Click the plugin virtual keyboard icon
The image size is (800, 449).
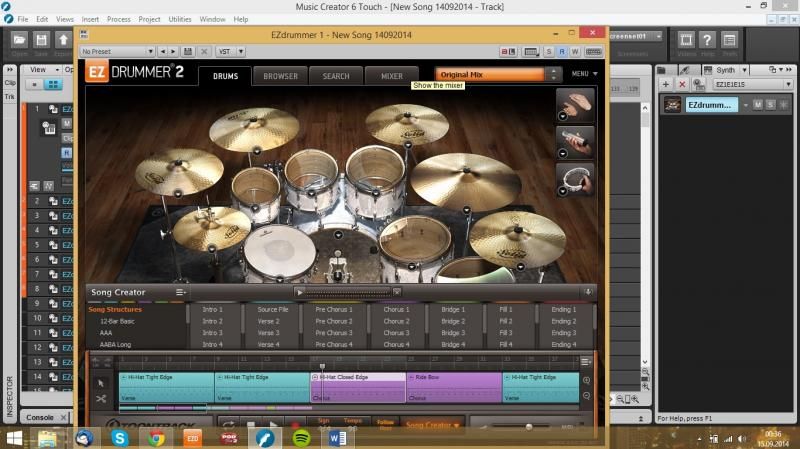click(x=593, y=52)
